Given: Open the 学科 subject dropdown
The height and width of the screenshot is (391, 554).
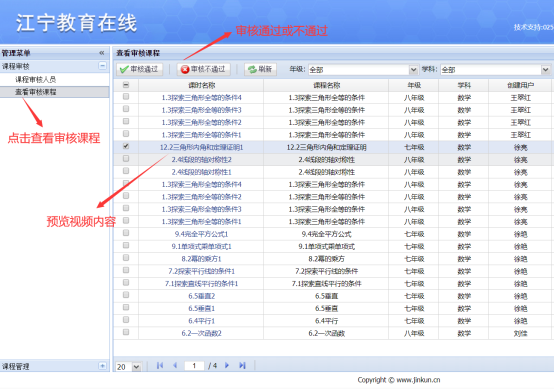Looking at the screenshot, I should (x=546, y=70).
